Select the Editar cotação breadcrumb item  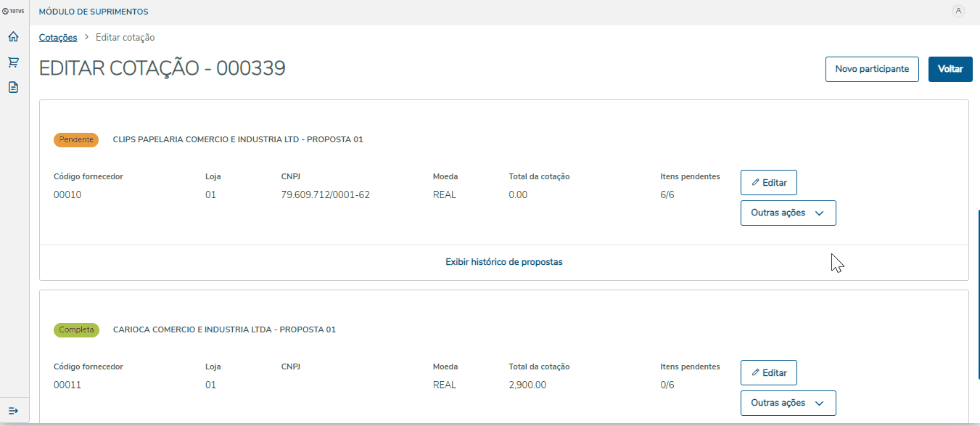[x=125, y=38]
